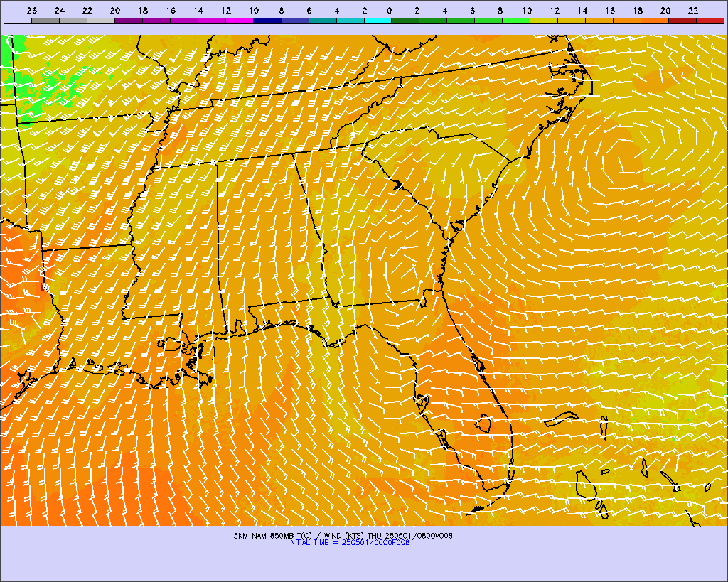Click the dark purple swatch between -20 and -18
The image size is (728, 582).
[129, 21]
